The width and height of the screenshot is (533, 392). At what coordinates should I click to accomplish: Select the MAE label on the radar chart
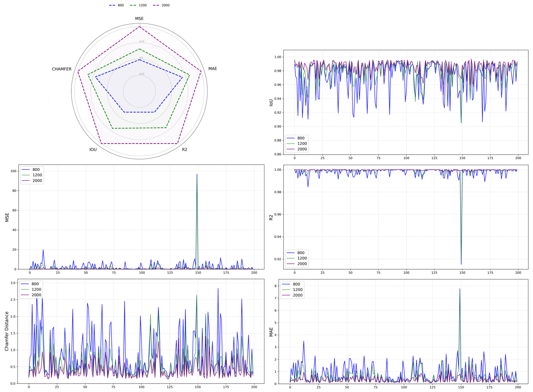coord(213,69)
